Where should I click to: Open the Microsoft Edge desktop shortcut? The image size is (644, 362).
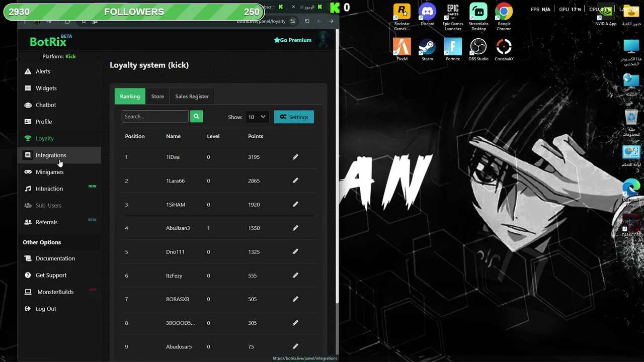pyautogui.click(x=631, y=193)
